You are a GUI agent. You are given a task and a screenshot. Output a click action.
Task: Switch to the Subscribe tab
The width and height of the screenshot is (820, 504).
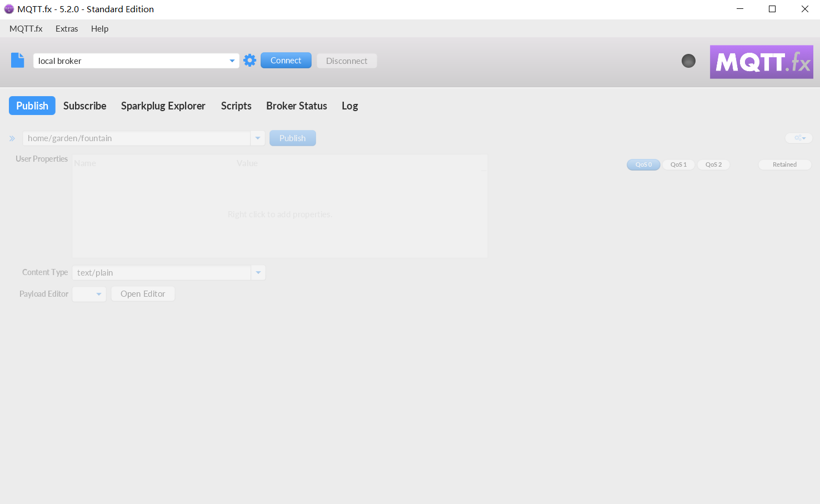(84, 106)
